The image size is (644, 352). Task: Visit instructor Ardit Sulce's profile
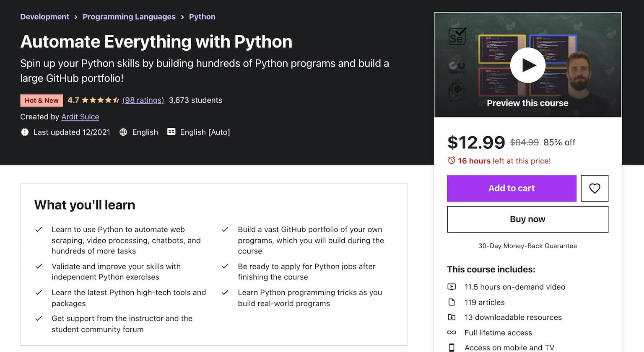point(80,117)
